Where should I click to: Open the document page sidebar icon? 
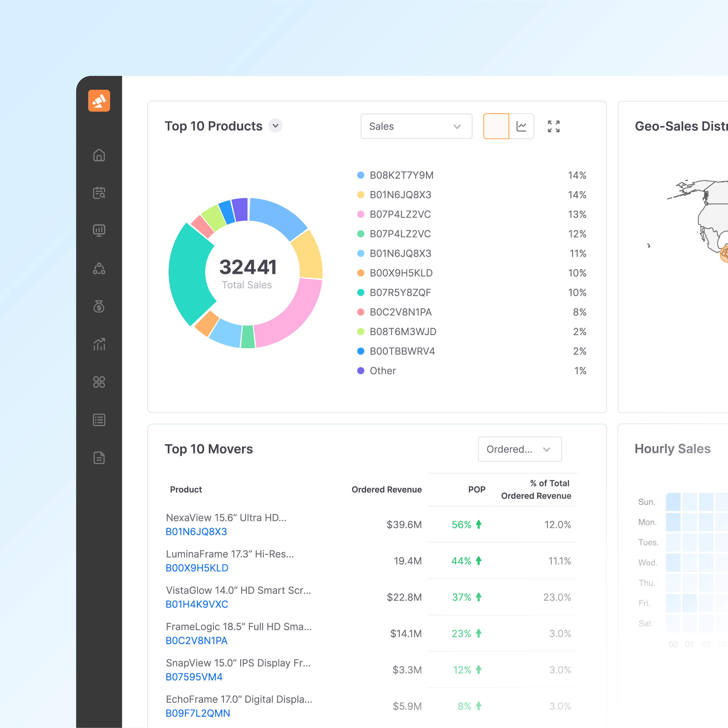pyautogui.click(x=99, y=458)
